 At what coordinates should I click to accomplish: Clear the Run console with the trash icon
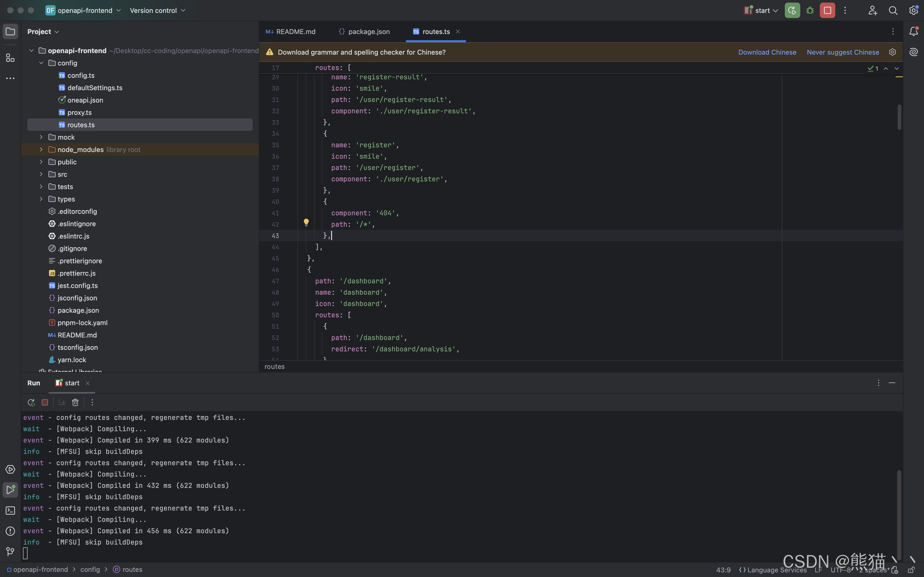75,402
